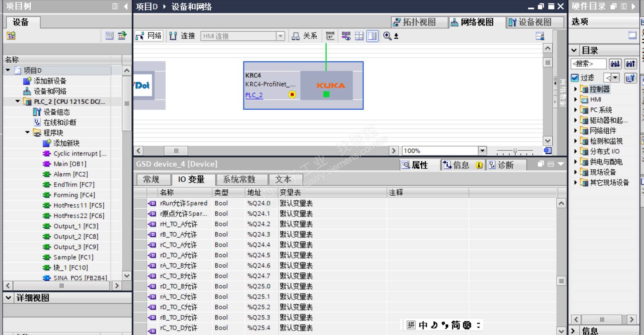Click the yellow info badge on 信息 tab
Screen dimensions: 644x335
[479, 165]
